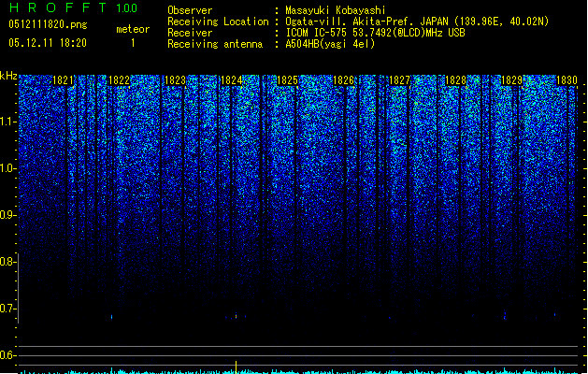The height and width of the screenshot is (374, 588).
Task: Click the 1.0 kHz axis label
Action: coord(7,168)
